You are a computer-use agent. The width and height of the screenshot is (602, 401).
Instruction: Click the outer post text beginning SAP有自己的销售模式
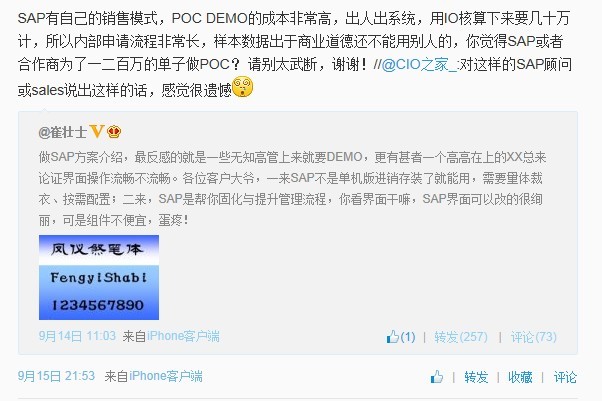coord(295,54)
